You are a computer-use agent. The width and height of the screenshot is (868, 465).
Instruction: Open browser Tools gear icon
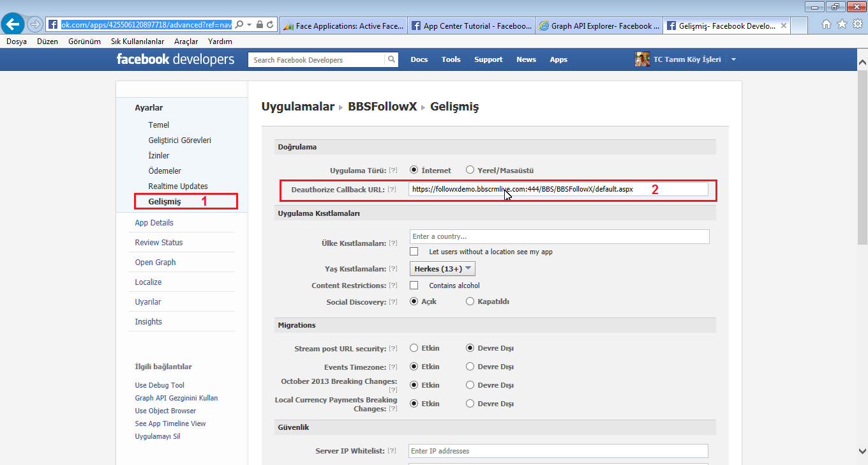tap(858, 24)
